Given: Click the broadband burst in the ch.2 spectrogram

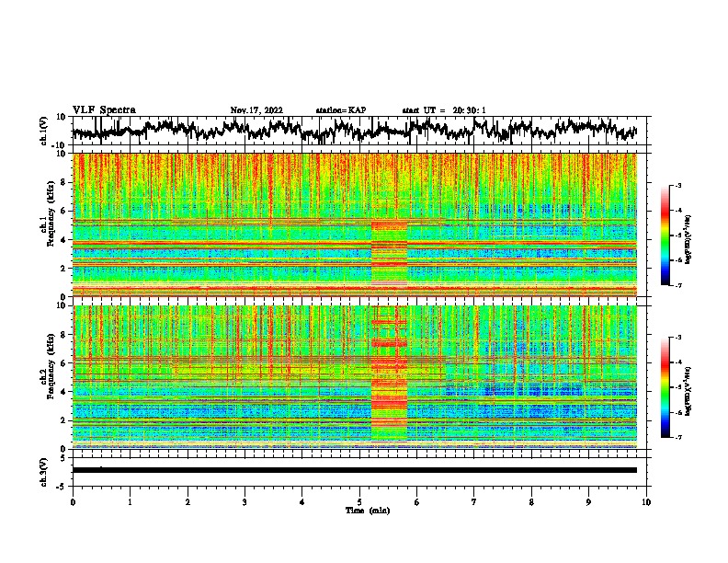Looking at the screenshot, I should point(389,373).
